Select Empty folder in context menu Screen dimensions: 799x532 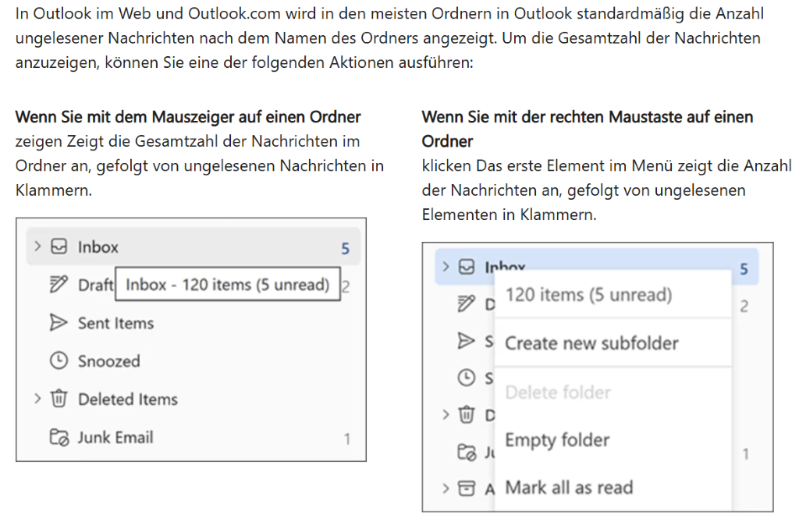point(557,440)
